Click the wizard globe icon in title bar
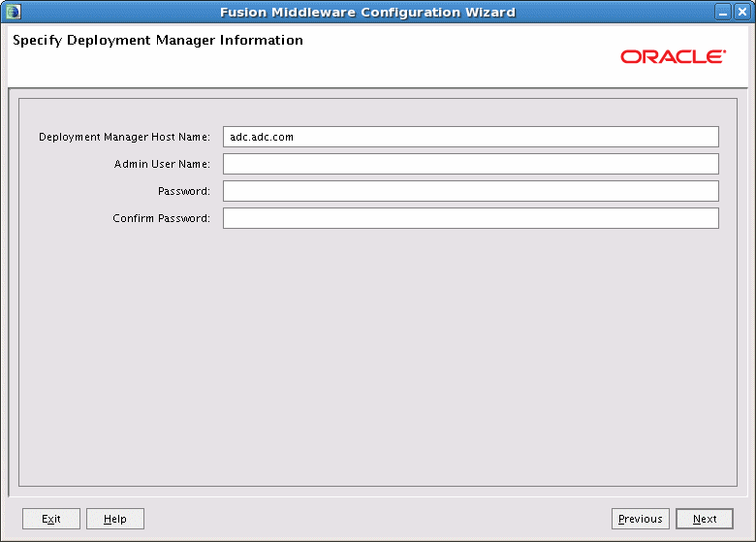Screen dimensions: 756x542 [13, 12]
